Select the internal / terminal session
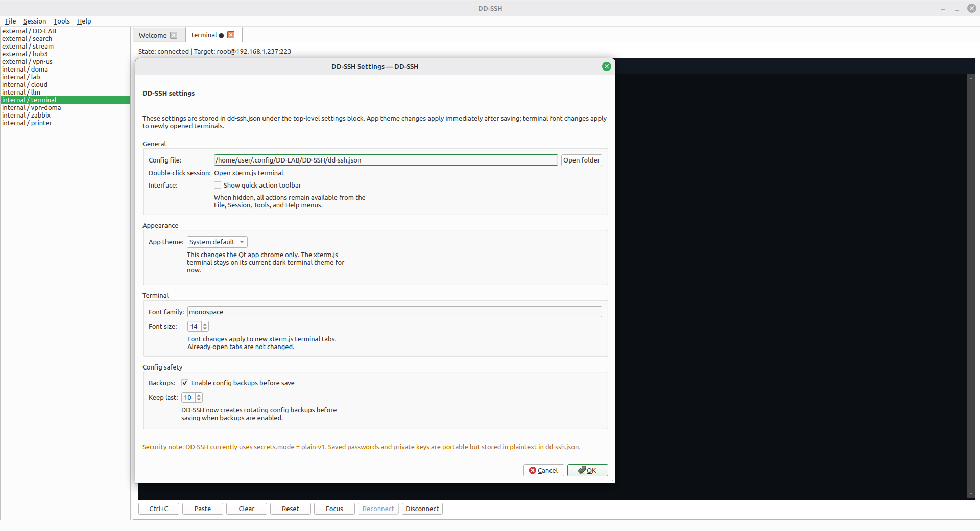This screenshot has width=980, height=531. click(65, 100)
